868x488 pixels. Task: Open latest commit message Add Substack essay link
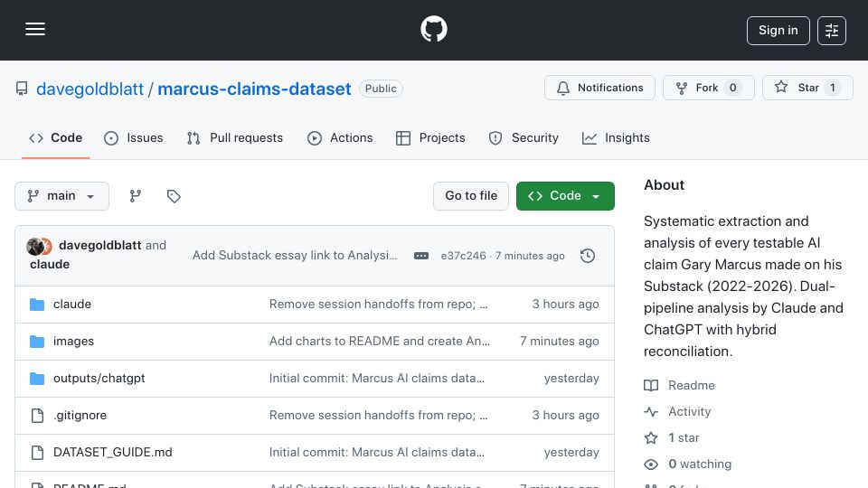coord(295,255)
